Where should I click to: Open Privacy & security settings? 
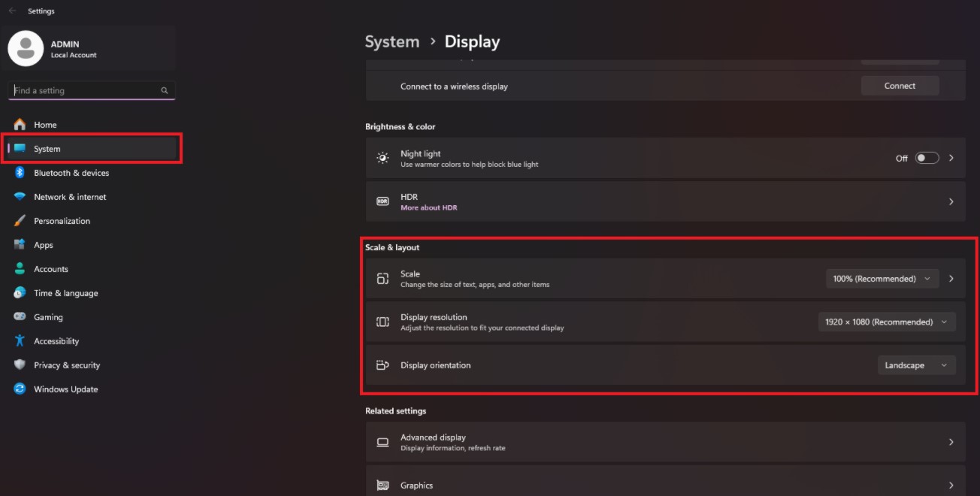pos(92,365)
